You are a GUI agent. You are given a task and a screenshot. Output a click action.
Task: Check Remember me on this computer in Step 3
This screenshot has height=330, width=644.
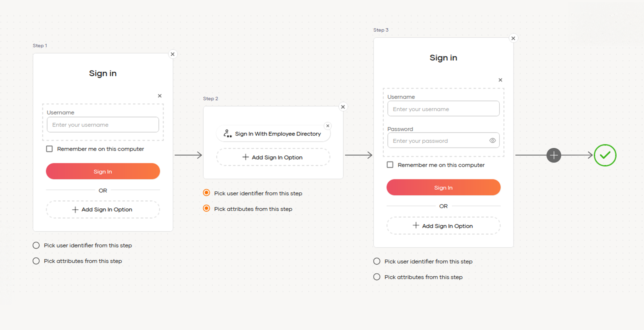[x=390, y=165]
